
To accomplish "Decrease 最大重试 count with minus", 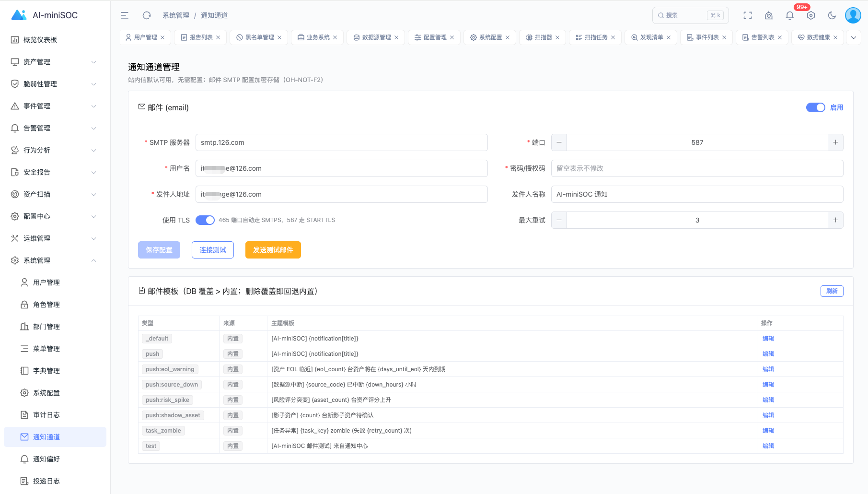I will coord(559,220).
